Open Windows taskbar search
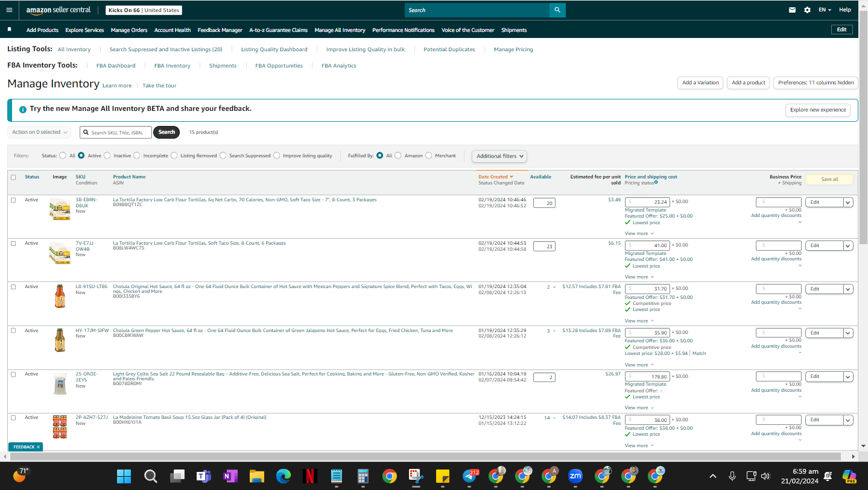868x490 pixels. tap(150, 476)
